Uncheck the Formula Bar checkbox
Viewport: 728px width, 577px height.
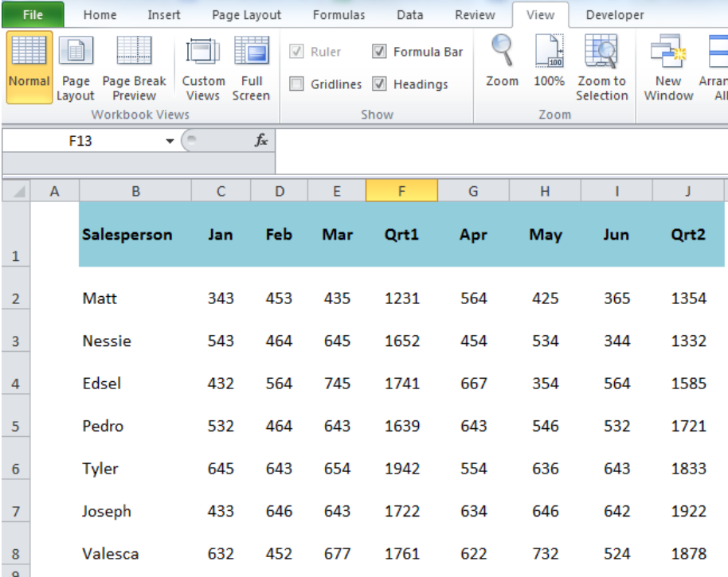click(x=379, y=51)
